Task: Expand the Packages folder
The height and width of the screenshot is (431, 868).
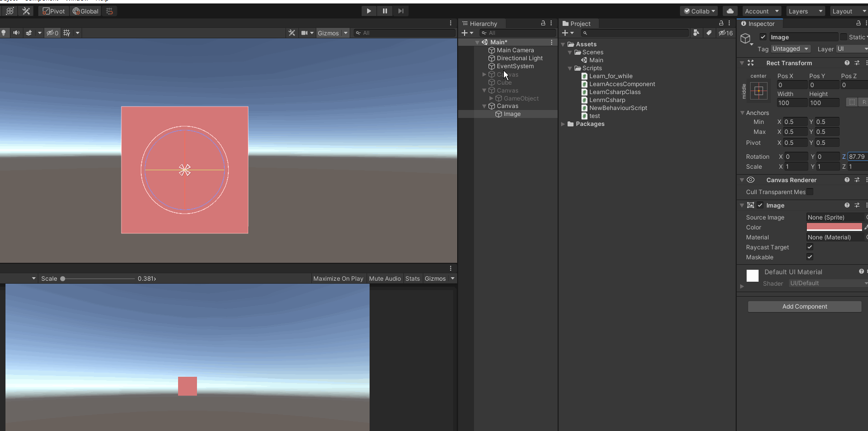Action: point(563,124)
